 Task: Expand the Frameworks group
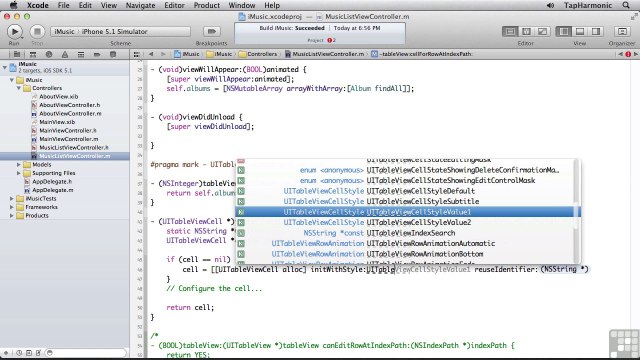[x=12, y=207]
